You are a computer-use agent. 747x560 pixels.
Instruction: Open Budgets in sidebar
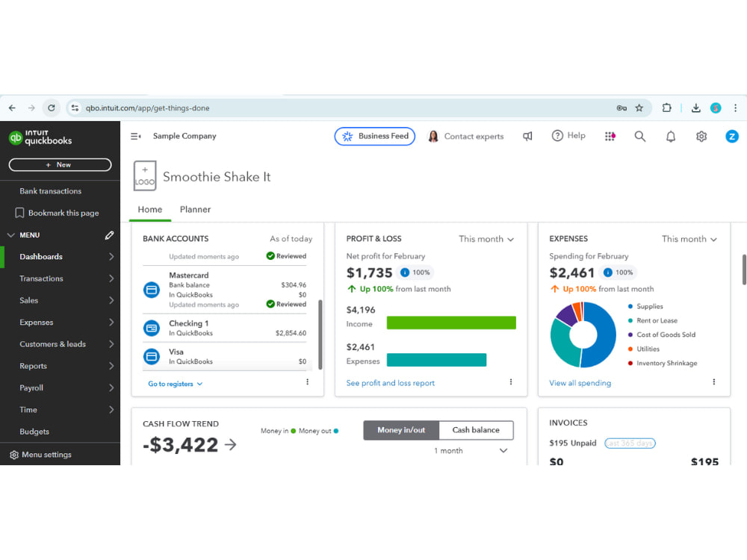click(60, 432)
